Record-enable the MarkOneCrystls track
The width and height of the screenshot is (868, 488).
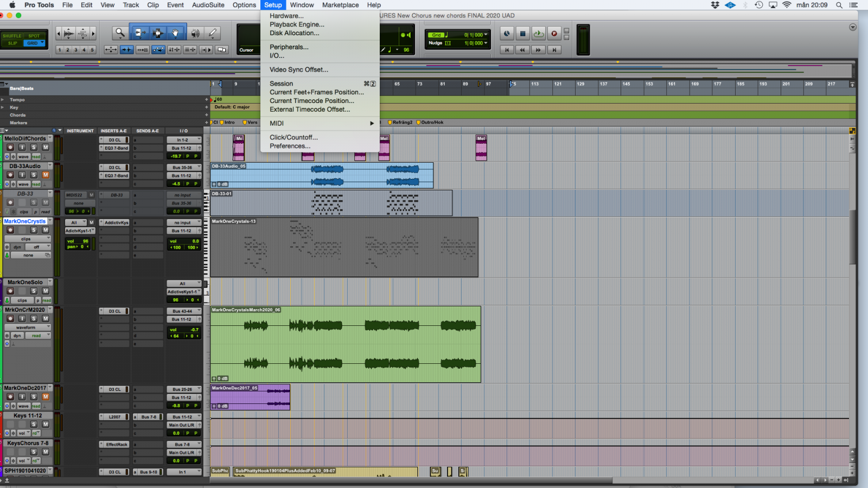10,230
